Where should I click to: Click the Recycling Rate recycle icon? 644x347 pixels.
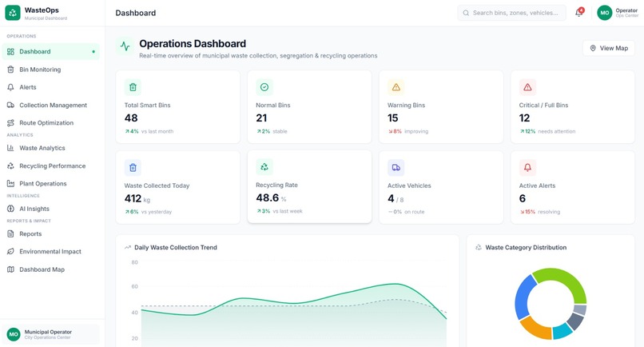tap(264, 167)
